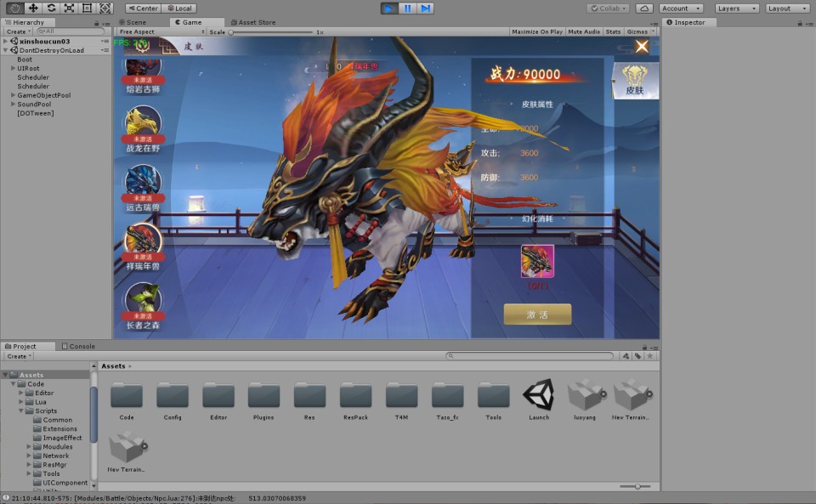Screen dimensions: 816x504
Task: Open the Free Aspect dropdown
Action: tap(161, 31)
